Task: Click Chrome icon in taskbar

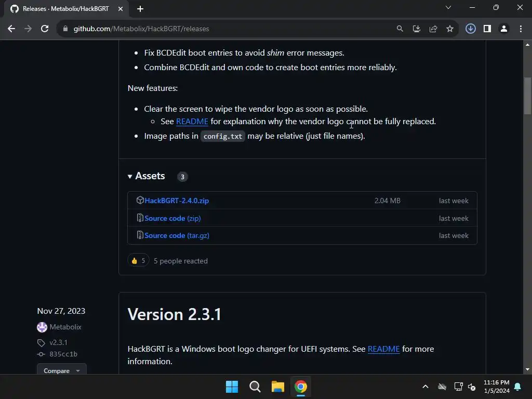Action: point(301,387)
